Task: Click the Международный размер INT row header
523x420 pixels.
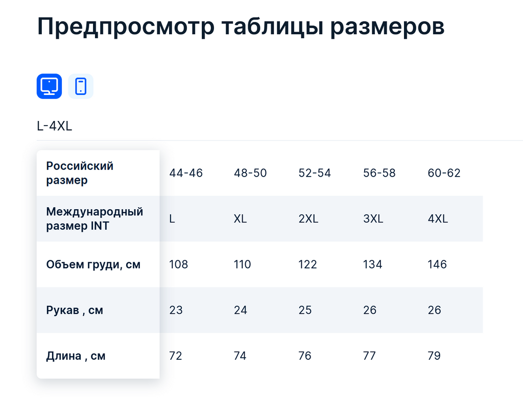Action: [94, 218]
